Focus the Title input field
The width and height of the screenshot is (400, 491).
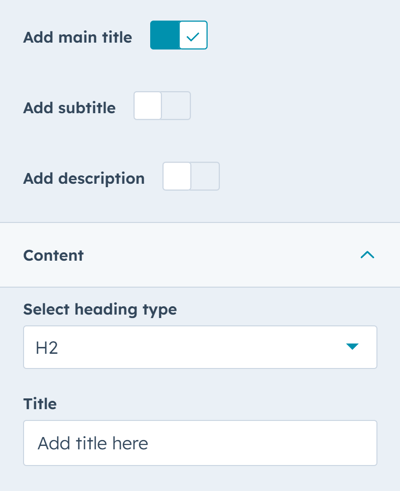(200, 443)
